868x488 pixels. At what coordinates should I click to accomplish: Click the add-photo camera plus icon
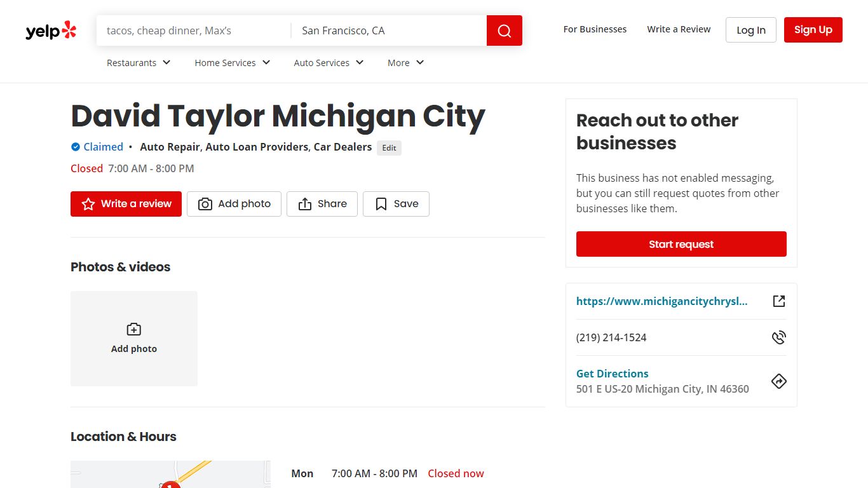click(x=134, y=329)
